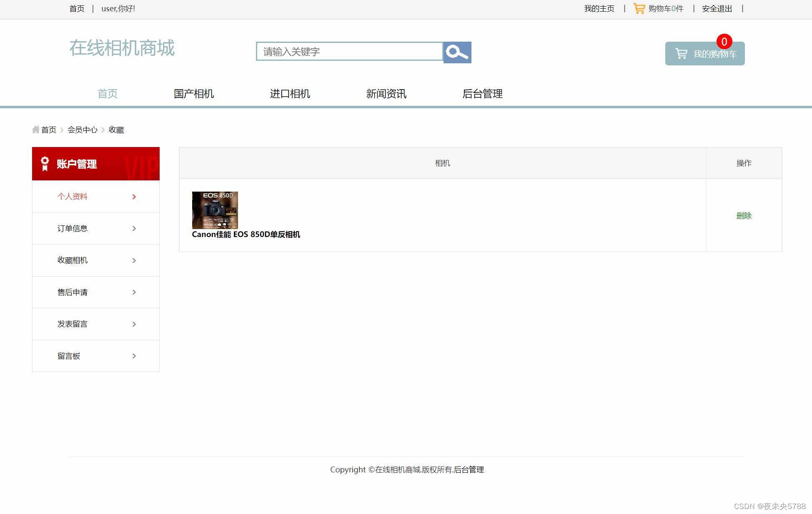Switch to the 国产相机 tab
Screen dimensions: 812x514
point(194,94)
